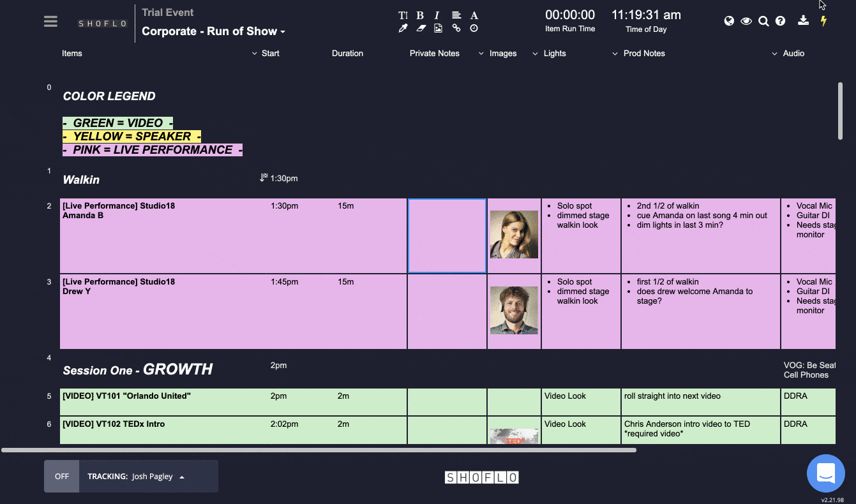Open the hamburger navigation menu
856x504 pixels.
(50, 20)
